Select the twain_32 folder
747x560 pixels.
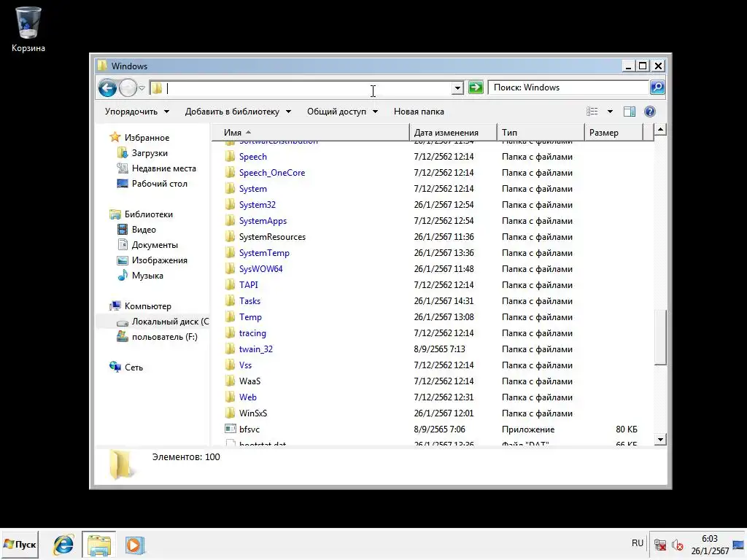click(256, 349)
